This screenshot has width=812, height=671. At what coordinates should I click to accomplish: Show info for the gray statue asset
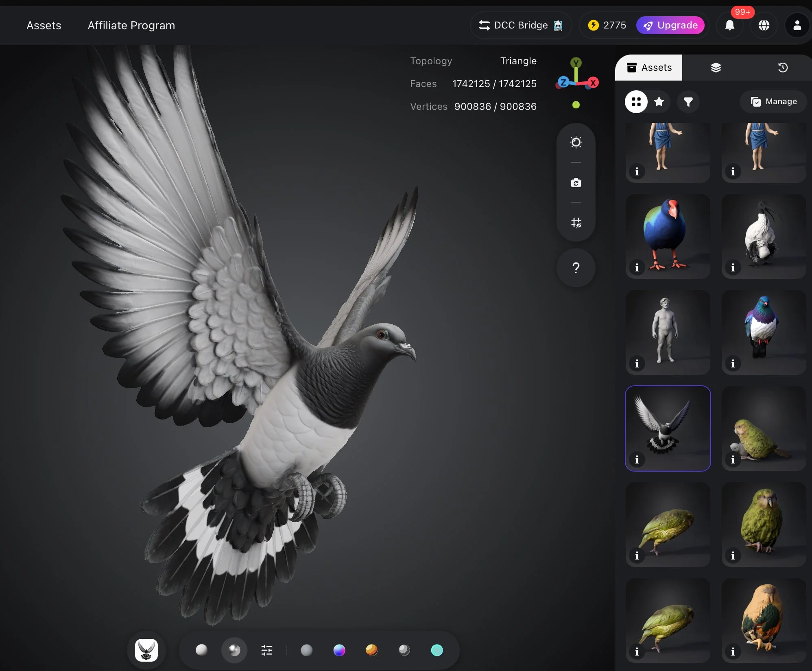[637, 364]
